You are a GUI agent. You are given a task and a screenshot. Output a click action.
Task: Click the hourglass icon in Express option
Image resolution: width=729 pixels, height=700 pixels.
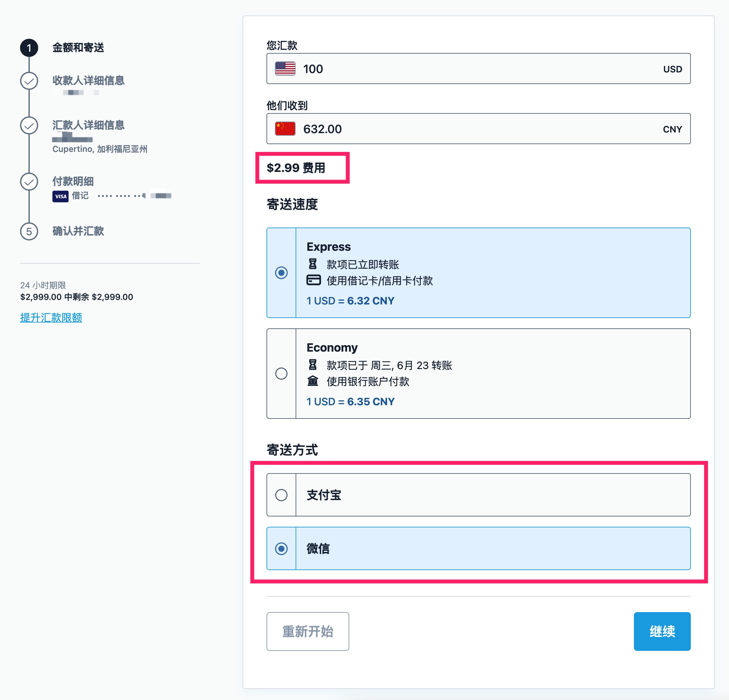tap(313, 264)
